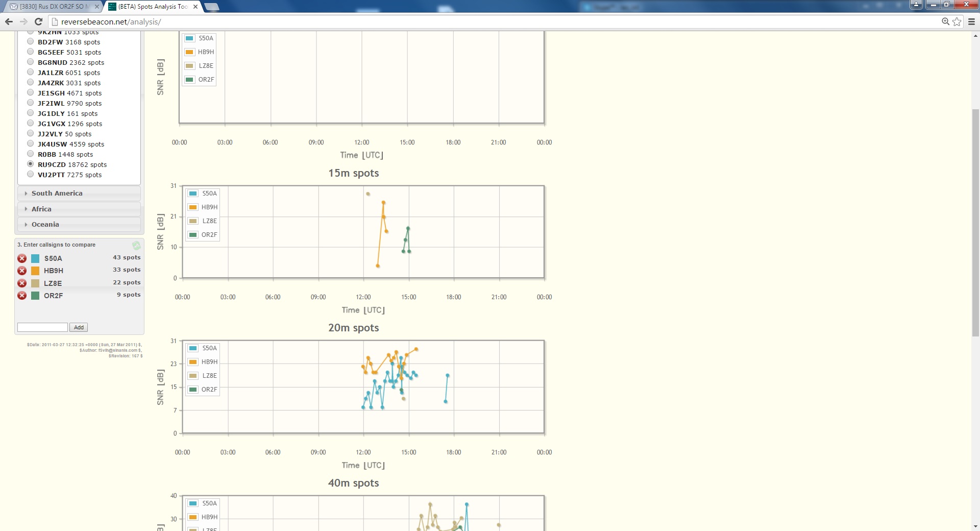Click the Add callsign button
The width and height of the screenshot is (980, 531).
click(79, 327)
